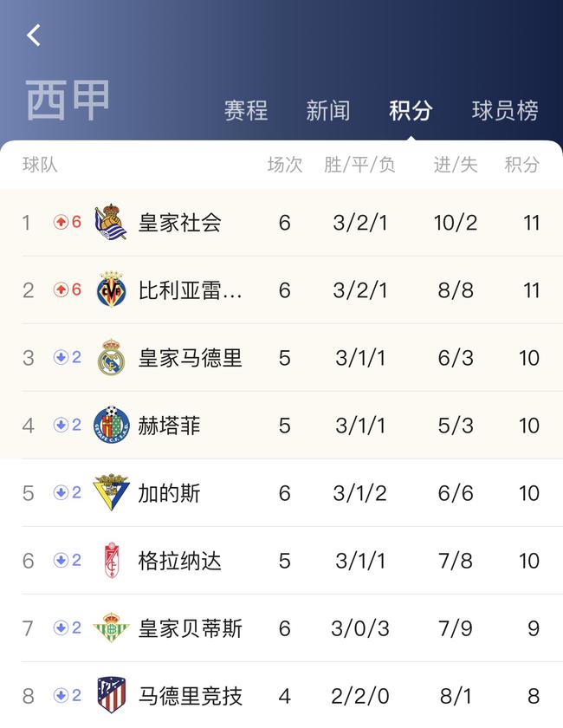Open the Real Sociedad club crest
This screenshot has height=728, width=563.
(x=111, y=222)
